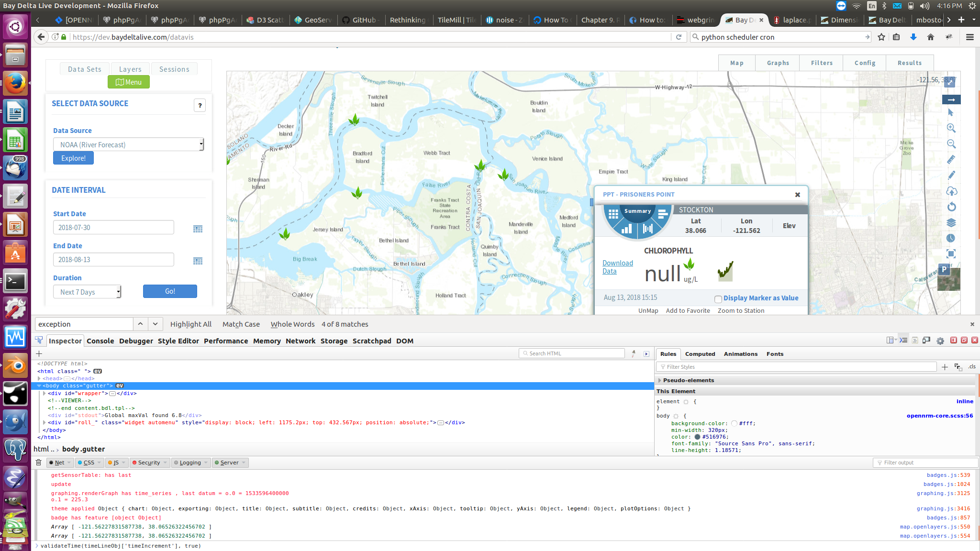
Task: Expand the head node in Inspector
Action: (x=39, y=378)
